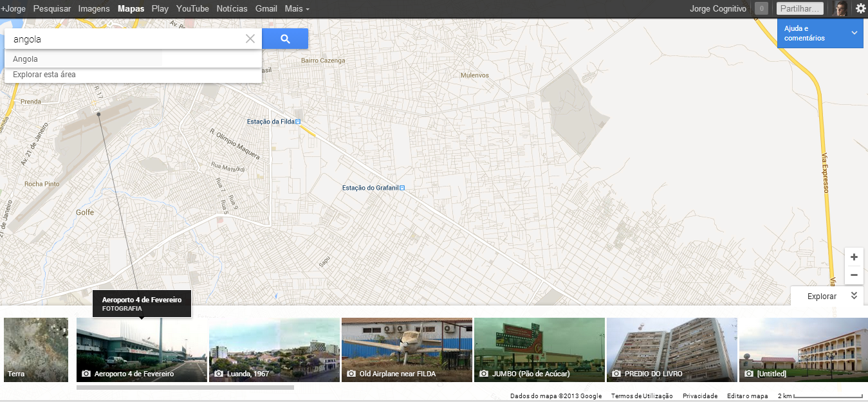Open the notifications counter showing 0
868x402 pixels.
click(761, 8)
